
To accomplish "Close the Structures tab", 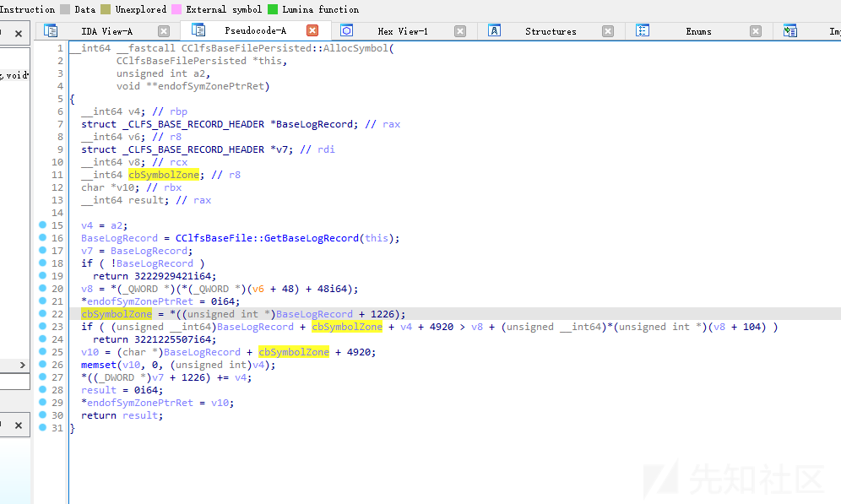I will pyautogui.click(x=608, y=31).
